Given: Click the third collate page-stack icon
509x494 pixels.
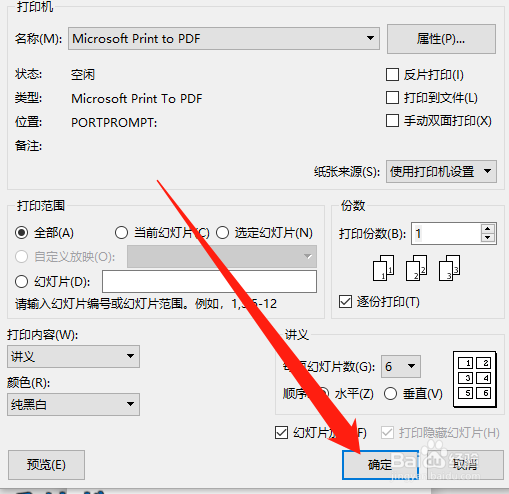Looking at the screenshot, I should [x=450, y=268].
